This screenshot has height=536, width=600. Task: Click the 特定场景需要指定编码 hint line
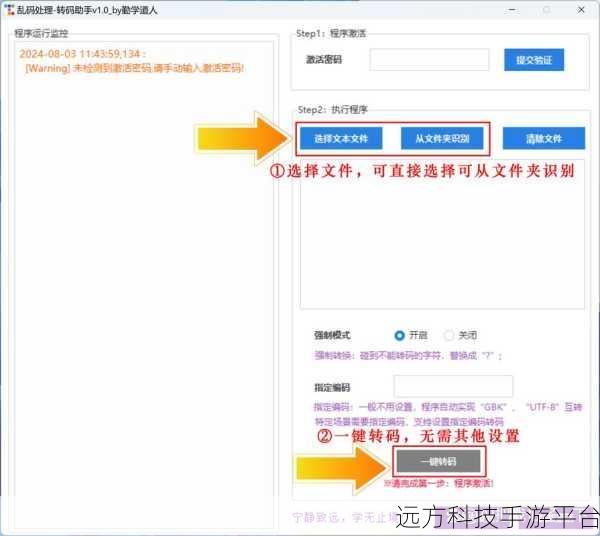pos(409,422)
